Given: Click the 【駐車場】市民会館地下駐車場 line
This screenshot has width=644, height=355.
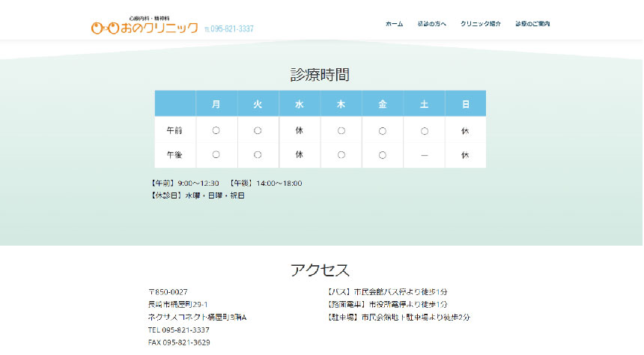Looking at the screenshot, I should (x=398, y=318).
